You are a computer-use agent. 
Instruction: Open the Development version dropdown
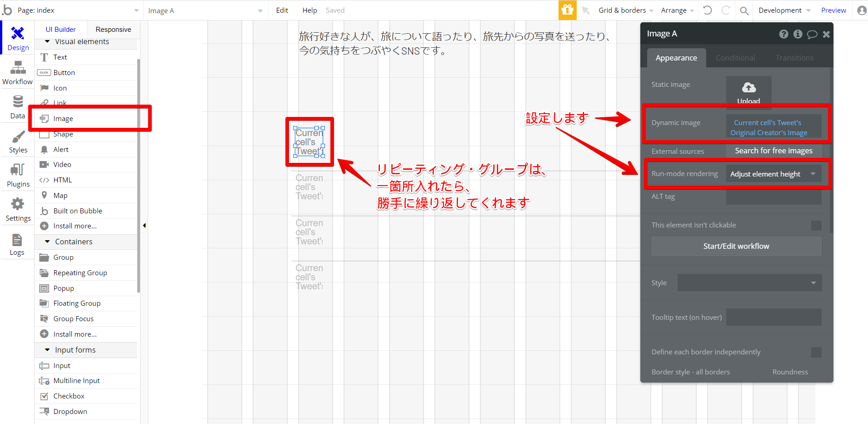pyautogui.click(x=784, y=10)
